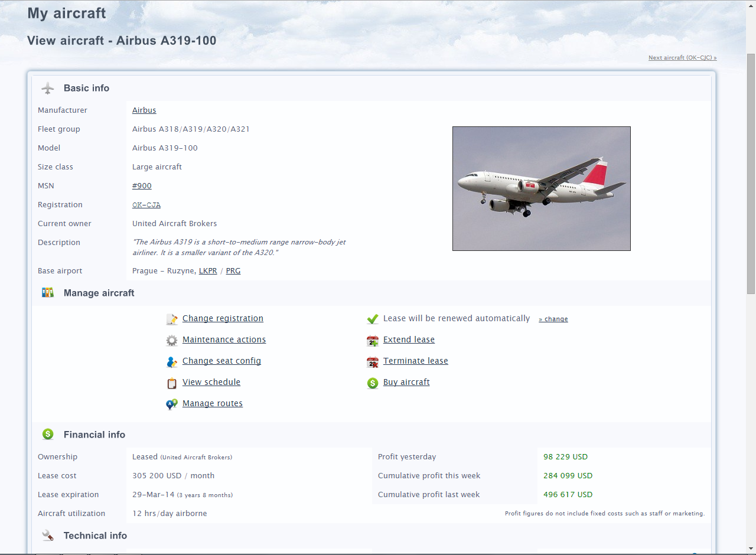756x555 pixels.
Task: Click the Terminate lease link
Action: click(x=416, y=361)
